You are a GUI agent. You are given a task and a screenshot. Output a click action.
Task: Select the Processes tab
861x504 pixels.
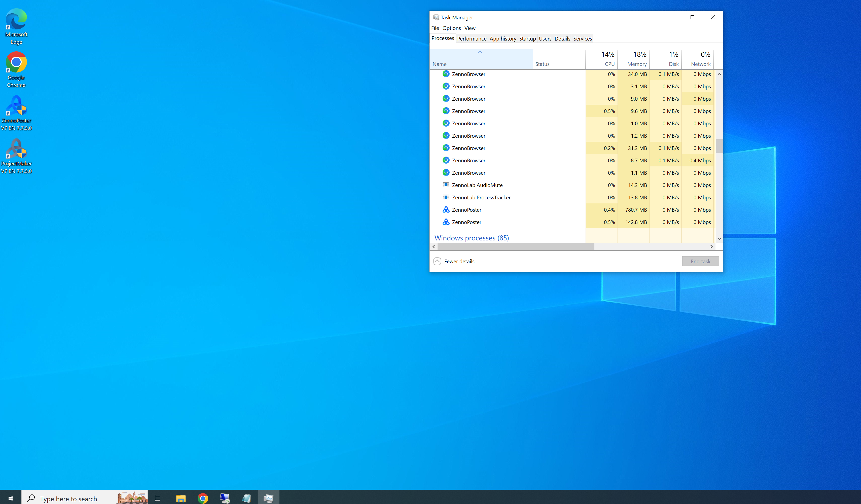pyautogui.click(x=443, y=38)
